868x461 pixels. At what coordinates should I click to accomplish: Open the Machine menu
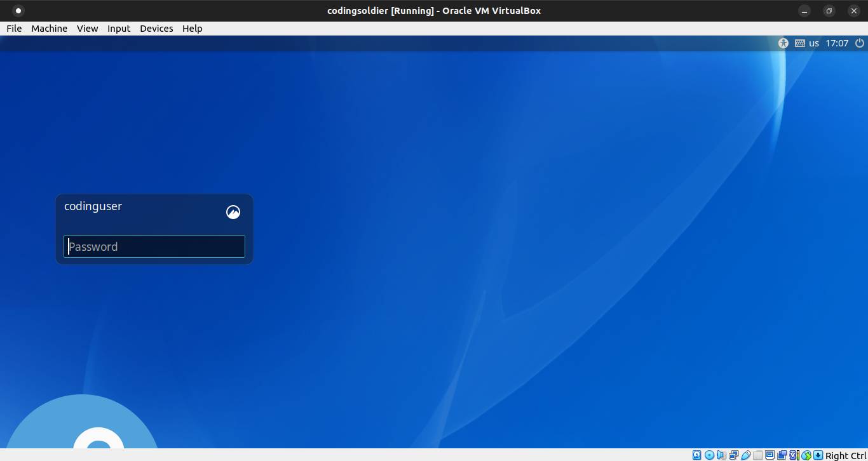pos(50,29)
